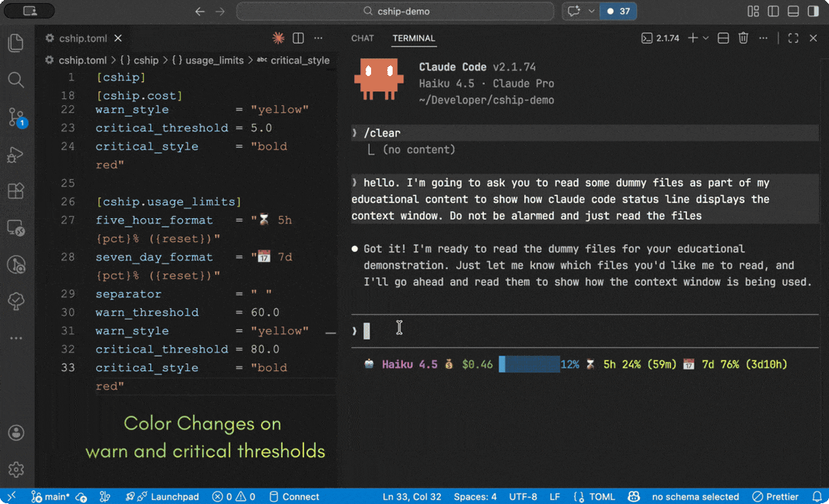829x504 pixels.
Task: Open Launchpad from the status bar
Action: point(162,496)
